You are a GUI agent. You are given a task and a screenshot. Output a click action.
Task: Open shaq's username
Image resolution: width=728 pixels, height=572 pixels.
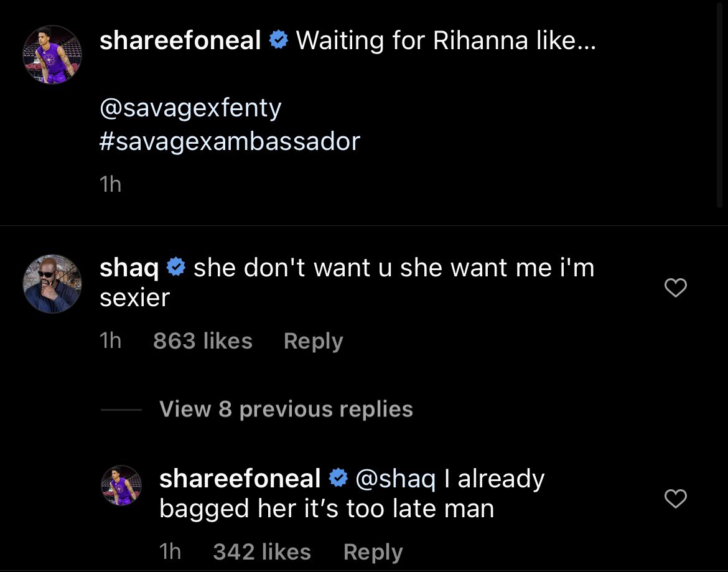point(129,268)
